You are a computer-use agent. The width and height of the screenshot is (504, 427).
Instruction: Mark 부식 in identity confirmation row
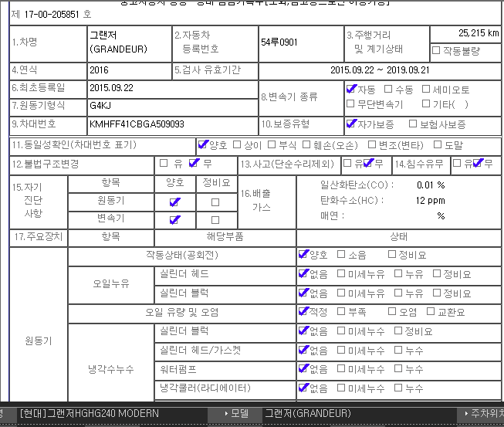[x=272, y=144]
